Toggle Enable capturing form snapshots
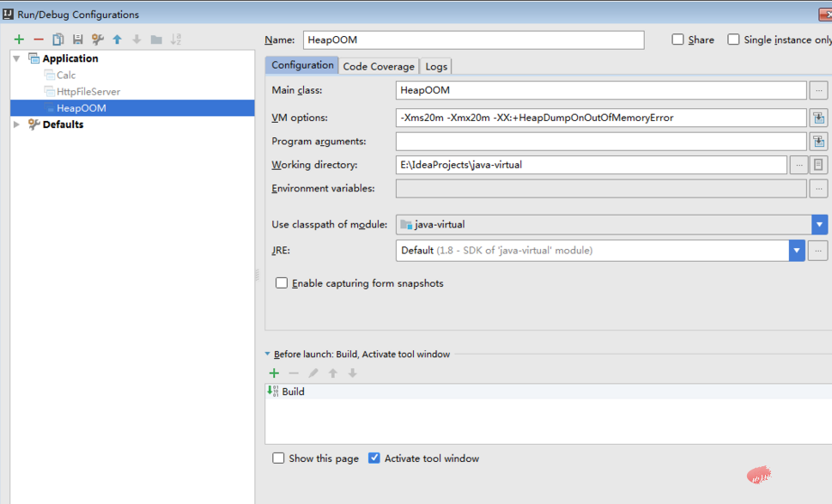Image resolution: width=832 pixels, height=504 pixels. point(282,283)
